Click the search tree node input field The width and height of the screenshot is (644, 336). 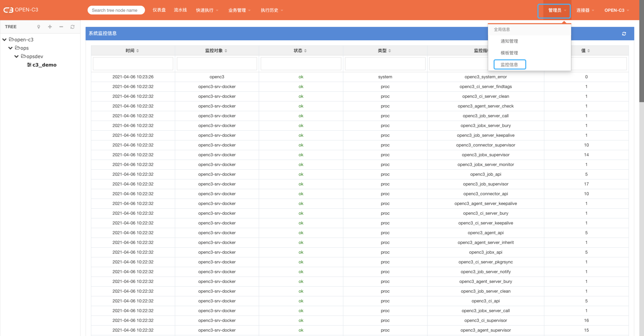117,9
